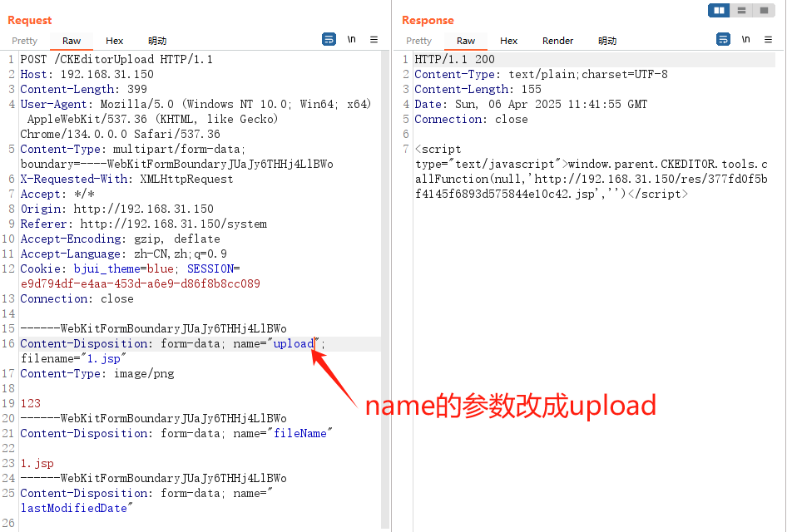Toggle word wrap icon in Request panel

tap(329, 39)
